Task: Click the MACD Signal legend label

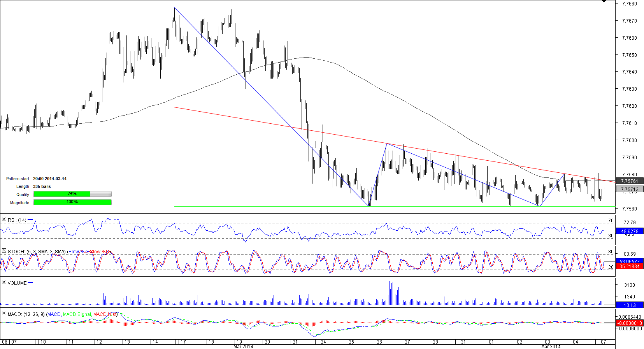Action: [x=77, y=314]
